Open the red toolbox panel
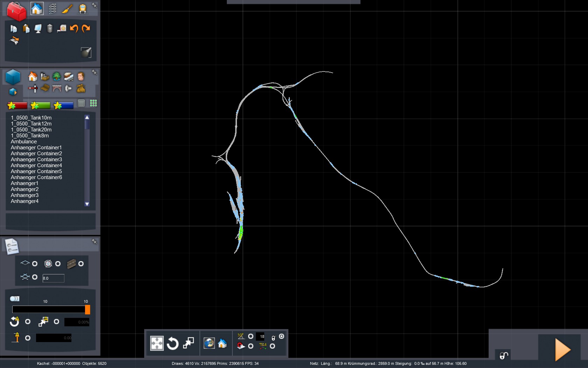 (16, 11)
